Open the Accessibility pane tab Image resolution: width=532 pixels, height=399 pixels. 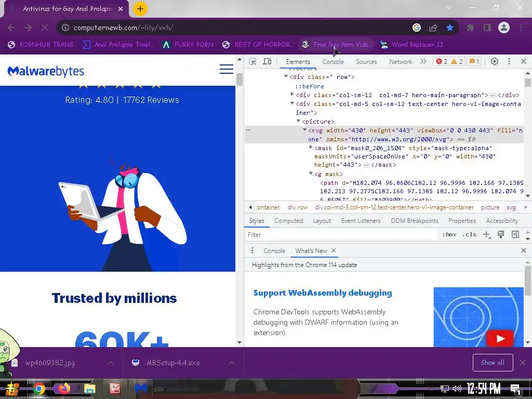click(x=502, y=220)
